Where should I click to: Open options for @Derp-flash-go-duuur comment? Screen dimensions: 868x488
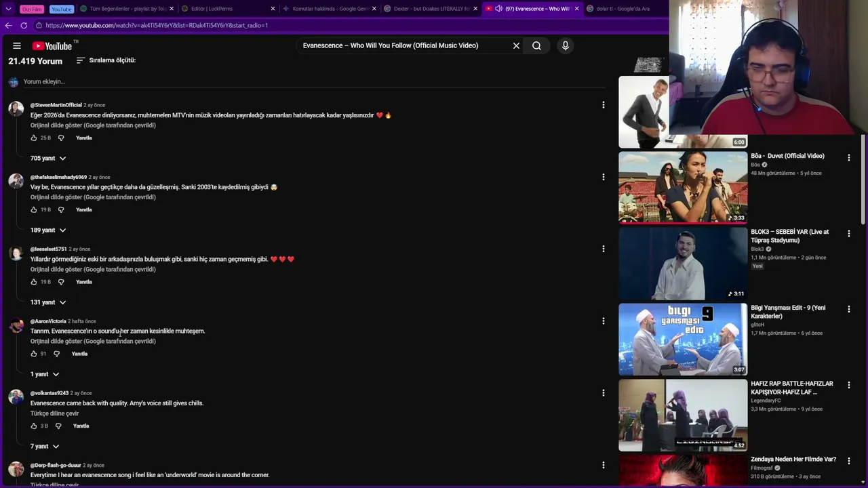pos(603,465)
